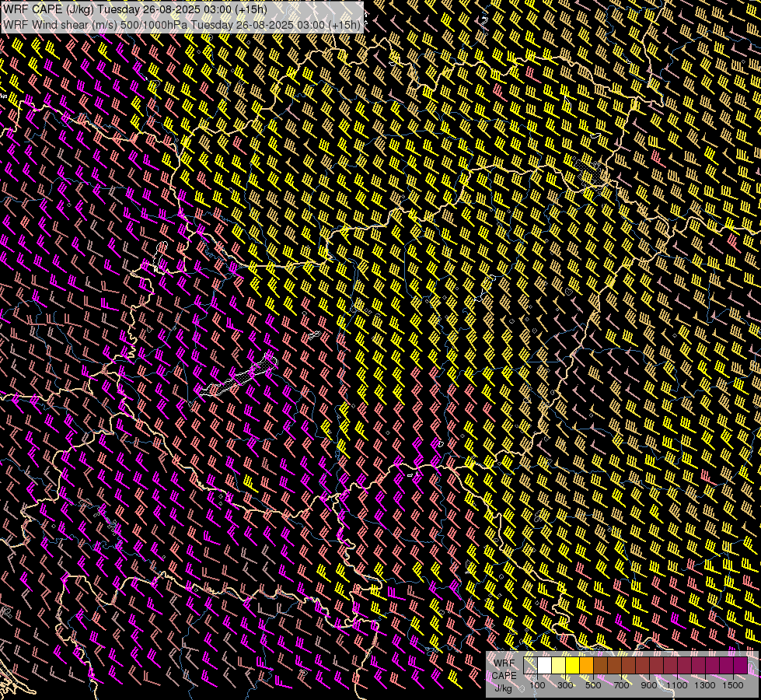Click the WRF Wind shear 500/1000hPa title line

point(182,25)
